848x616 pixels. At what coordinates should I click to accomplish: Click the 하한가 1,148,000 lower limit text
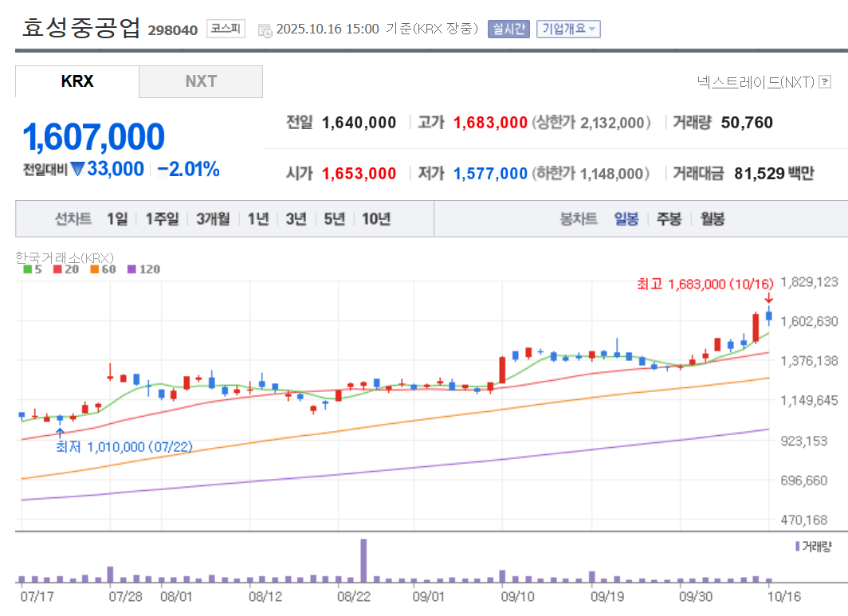click(x=591, y=174)
